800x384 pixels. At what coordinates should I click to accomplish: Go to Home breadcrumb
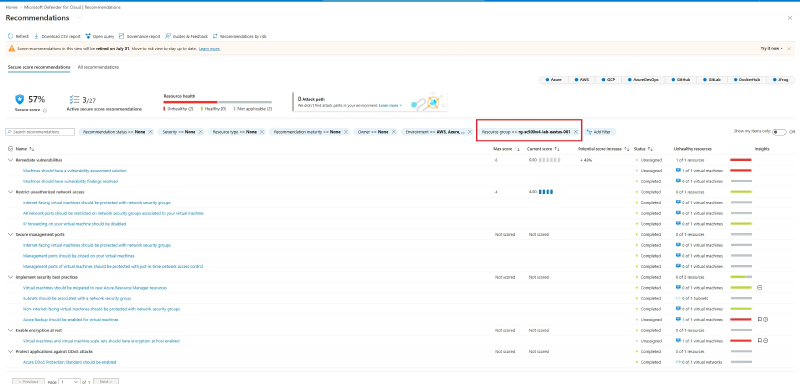[x=11, y=8]
